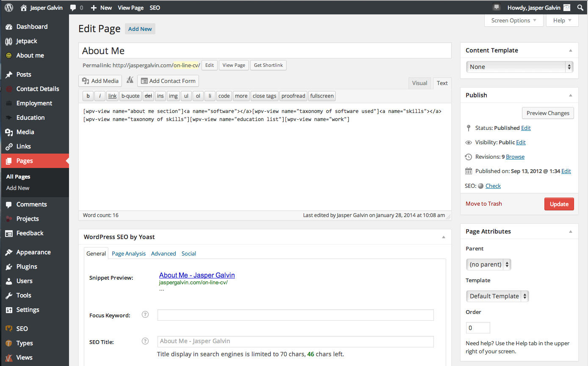
Task: Open the comments bubble in admin bar
Action: (x=77, y=8)
